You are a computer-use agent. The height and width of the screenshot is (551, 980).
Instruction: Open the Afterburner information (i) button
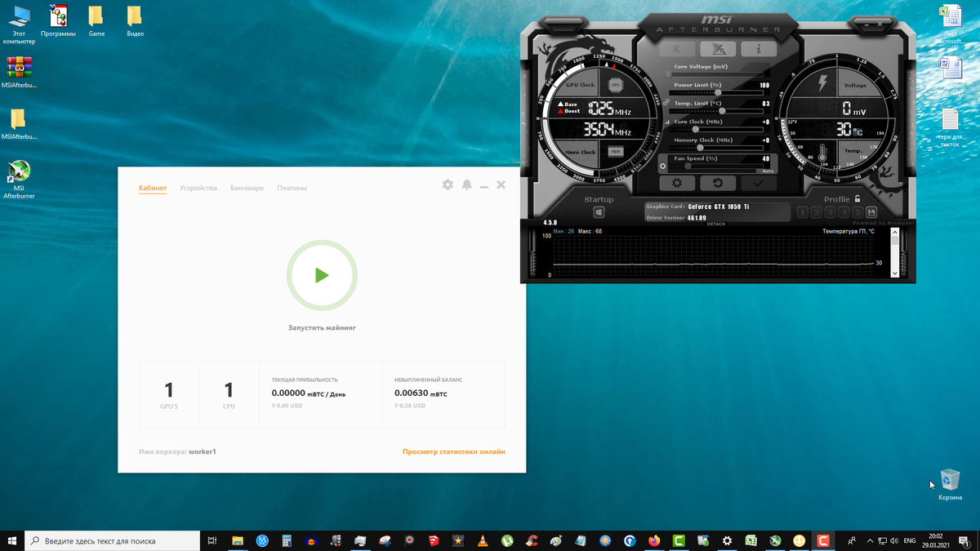(759, 49)
